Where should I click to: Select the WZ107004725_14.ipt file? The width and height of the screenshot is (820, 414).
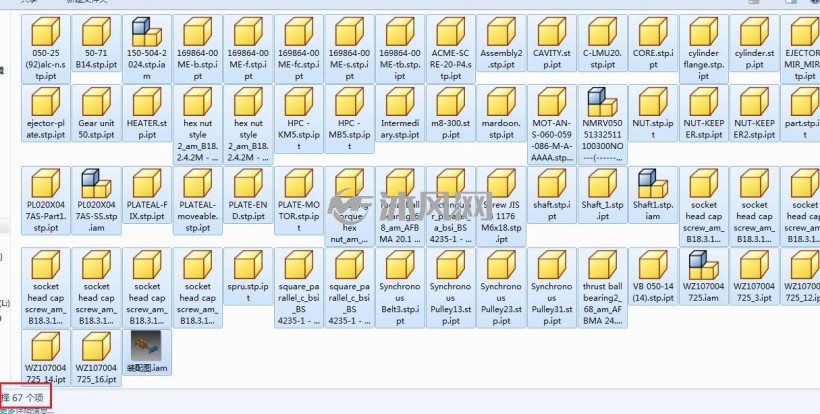click(x=45, y=358)
